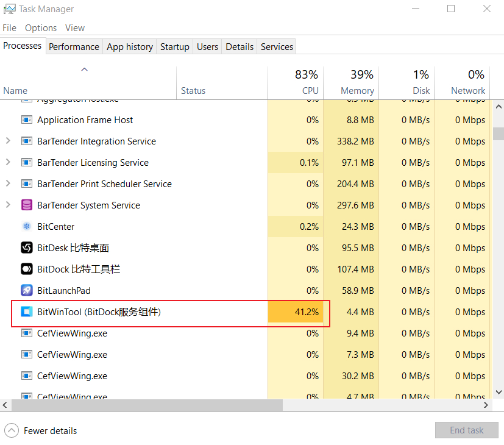Open the View menu
This screenshot has width=504, height=445.
pyautogui.click(x=75, y=28)
